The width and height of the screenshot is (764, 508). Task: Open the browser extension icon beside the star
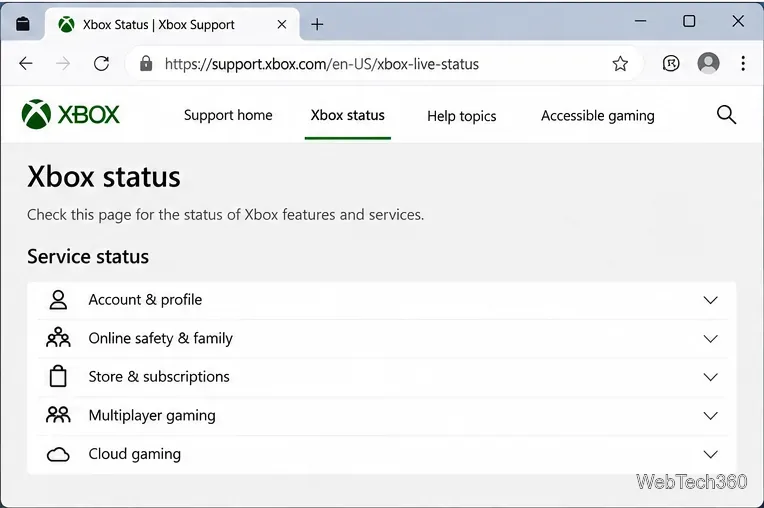(x=671, y=63)
